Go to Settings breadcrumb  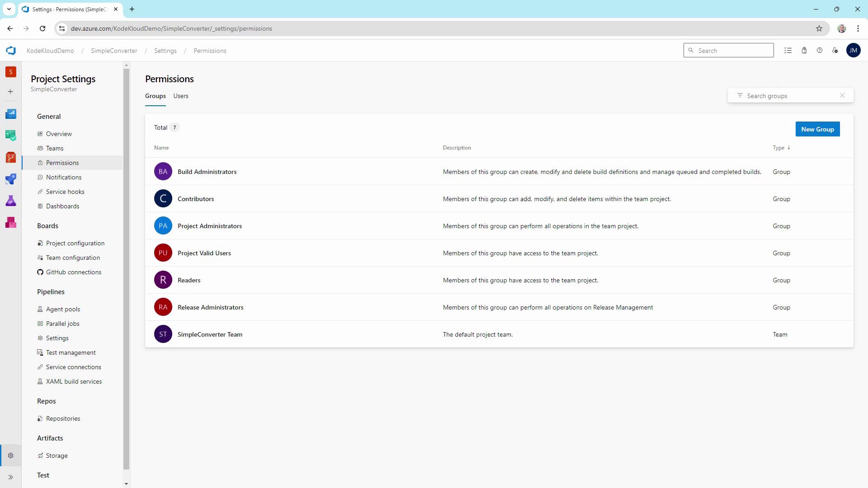(x=165, y=51)
